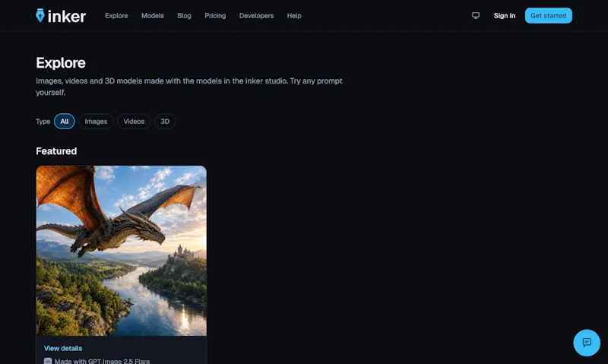Image resolution: width=608 pixels, height=364 pixels.
Task: Click the inker wordmark text
Action: 67,16
